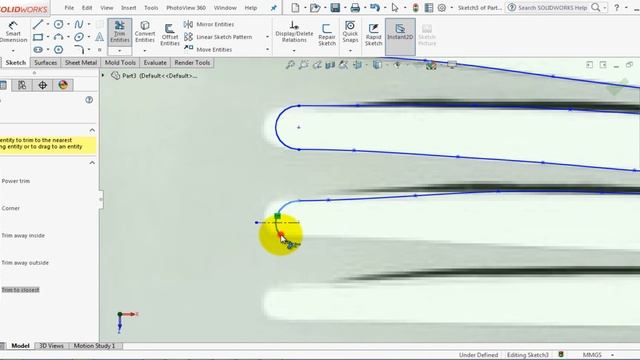The image size is (640, 360).
Task: Select the Circle sketch tool
Action: (58, 24)
